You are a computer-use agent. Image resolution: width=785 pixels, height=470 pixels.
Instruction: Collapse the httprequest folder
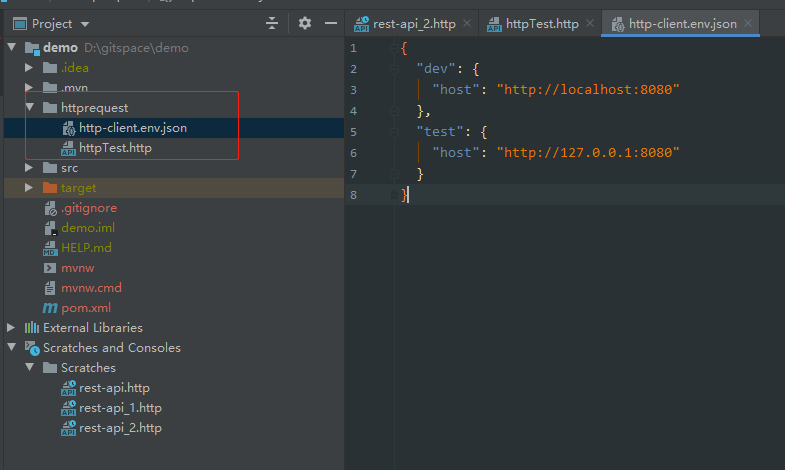click(30, 107)
